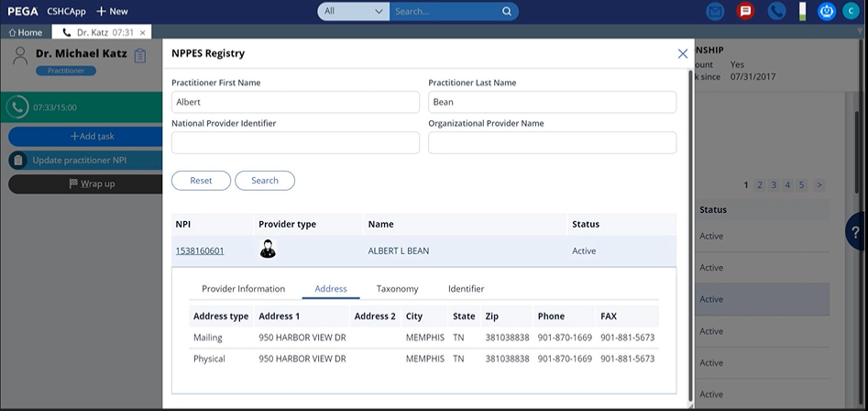
Task: Click the NPPES dialog vertical scrollbar
Action: coord(690,235)
